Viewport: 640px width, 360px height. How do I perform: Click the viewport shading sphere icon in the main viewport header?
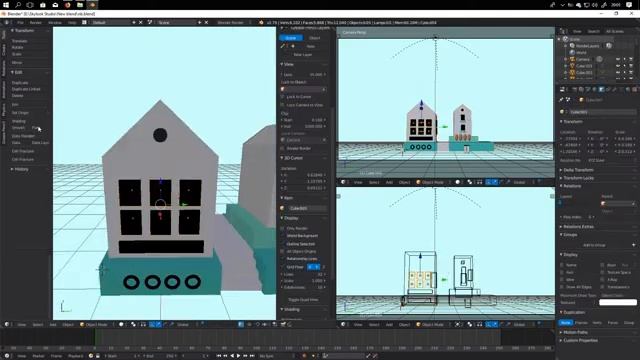click(121, 324)
